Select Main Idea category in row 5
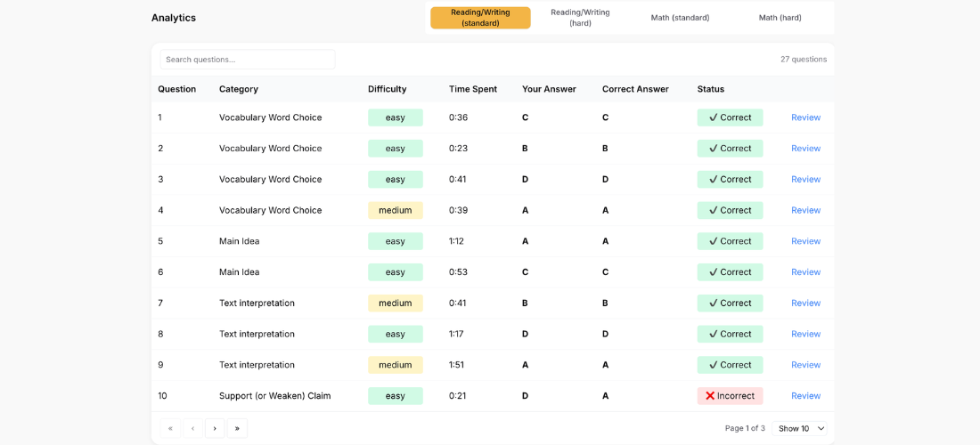 (240, 241)
